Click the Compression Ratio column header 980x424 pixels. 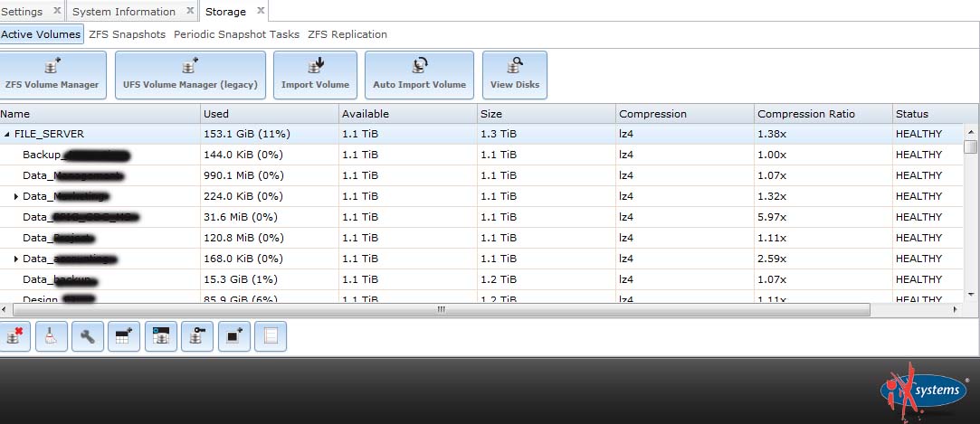[x=823, y=114]
